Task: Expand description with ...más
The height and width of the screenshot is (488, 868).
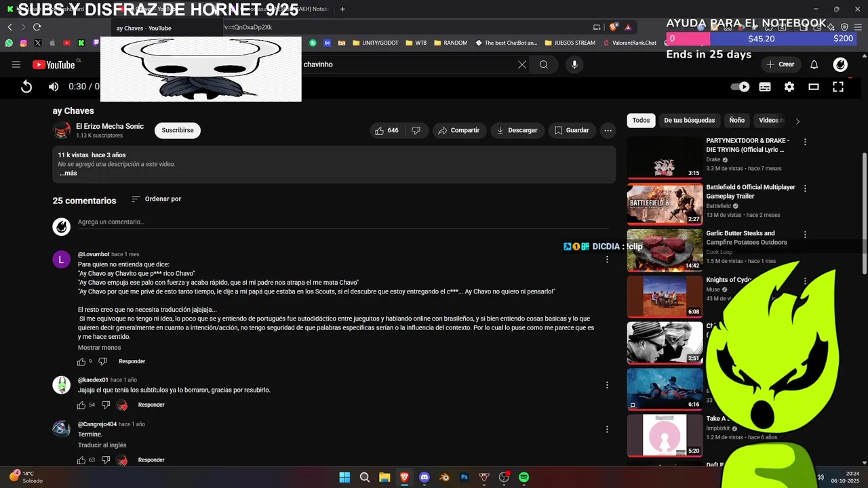Action: click(x=68, y=174)
